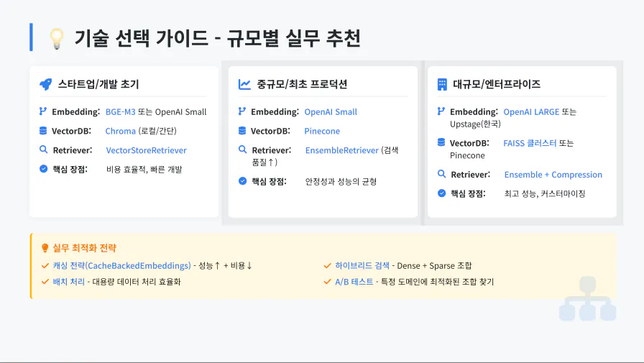Click the Retriever label in 대규모 card

point(471,175)
